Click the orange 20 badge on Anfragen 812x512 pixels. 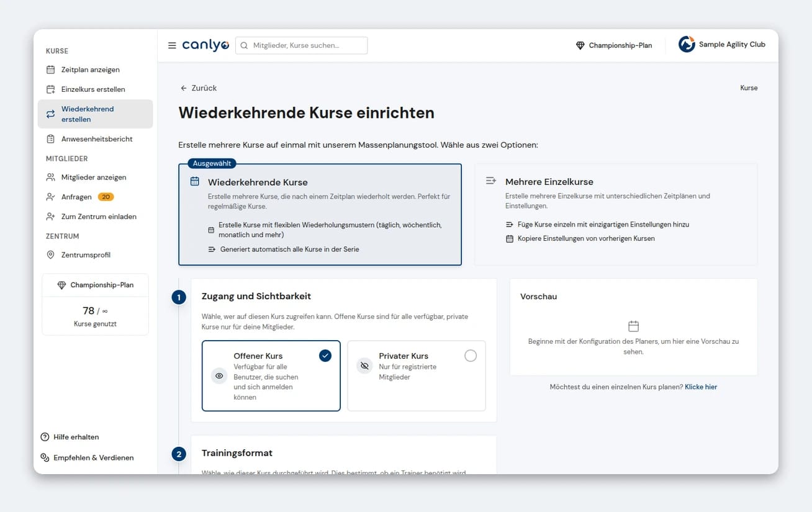coord(106,197)
